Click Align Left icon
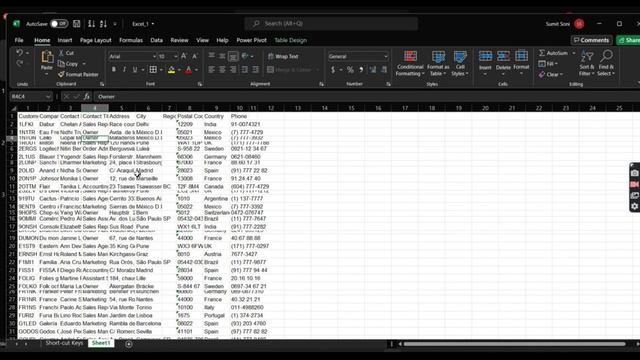640x360 pixels. (x=211, y=70)
